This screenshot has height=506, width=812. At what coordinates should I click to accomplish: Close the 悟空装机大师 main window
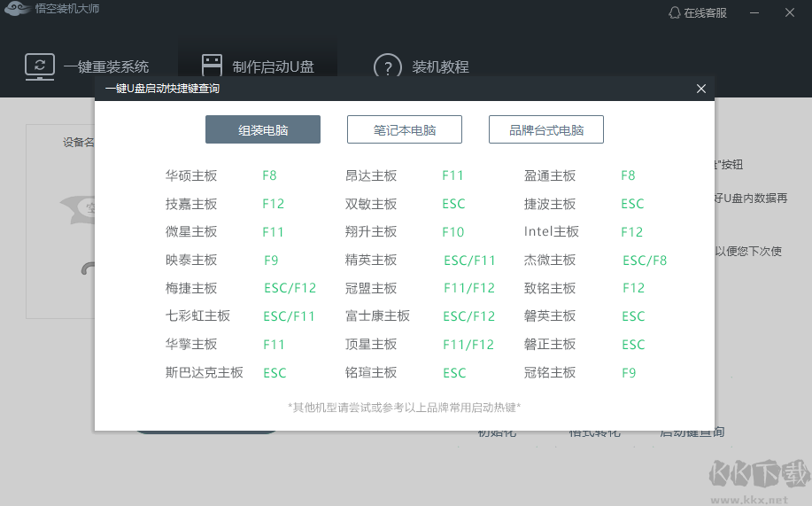pyautogui.click(x=790, y=12)
